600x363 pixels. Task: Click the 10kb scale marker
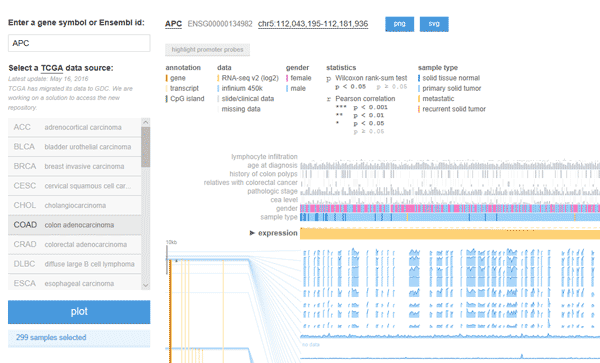pos(171,242)
